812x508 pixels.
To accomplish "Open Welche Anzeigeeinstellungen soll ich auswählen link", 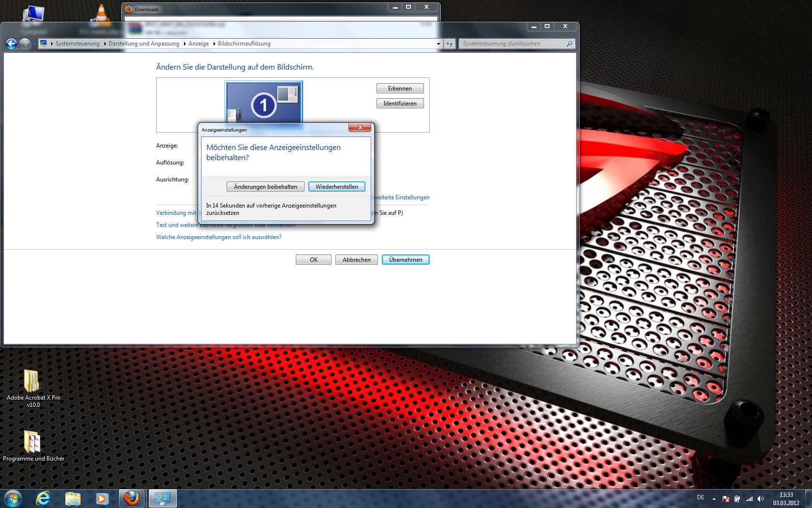I will 218,237.
